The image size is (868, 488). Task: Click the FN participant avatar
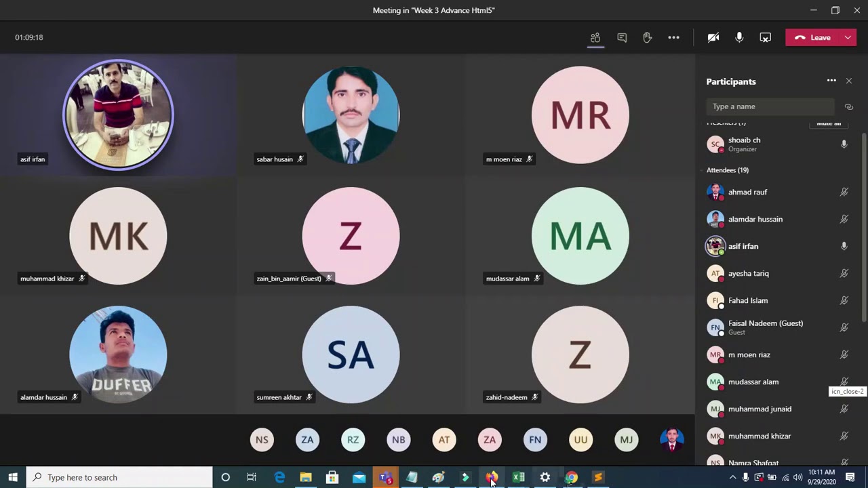[x=535, y=440]
